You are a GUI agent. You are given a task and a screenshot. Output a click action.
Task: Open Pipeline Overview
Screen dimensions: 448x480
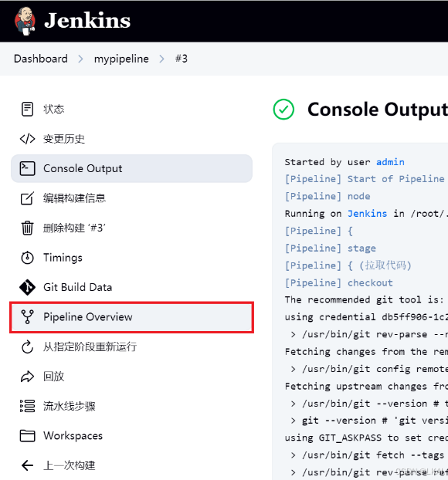point(132,317)
